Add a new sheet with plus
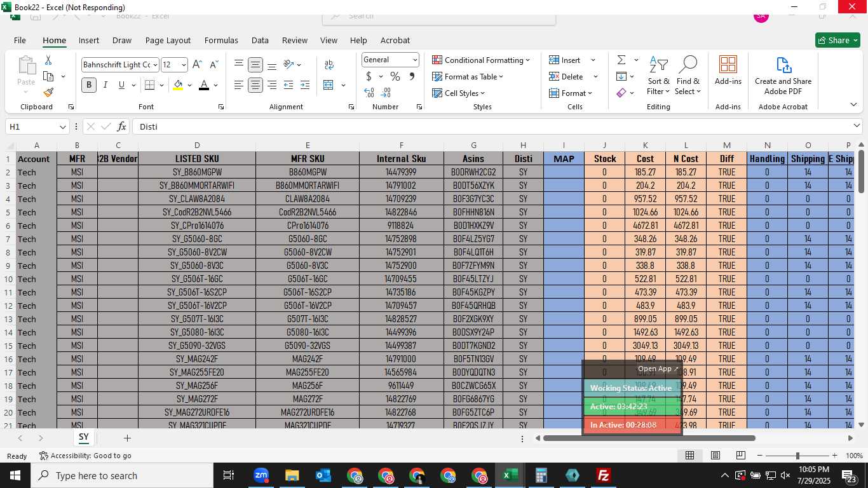Viewport: 868px width, 488px height. (x=127, y=438)
